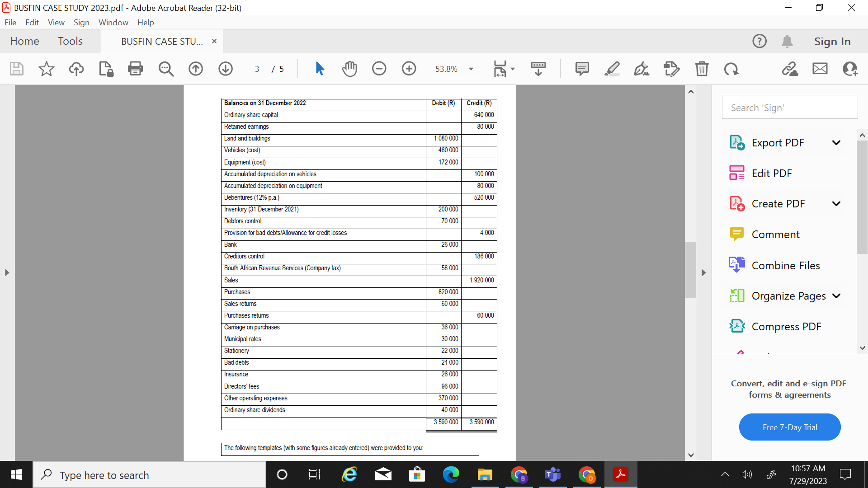Click the Free 7-Day Trial button
Image resolution: width=868 pixels, height=488 pixels.
(x=789, y=427)
